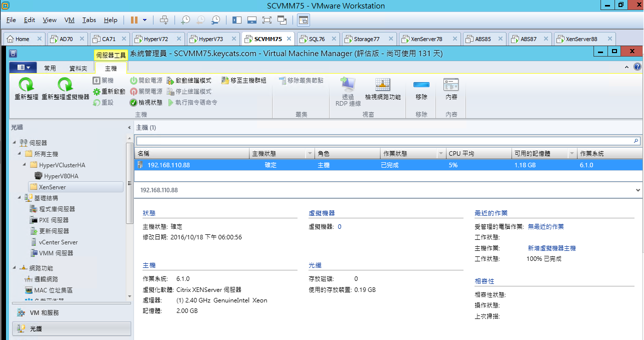
Task: Click 啟動維護模式 start maintenance mode
Action: click(x=189, y=81)
